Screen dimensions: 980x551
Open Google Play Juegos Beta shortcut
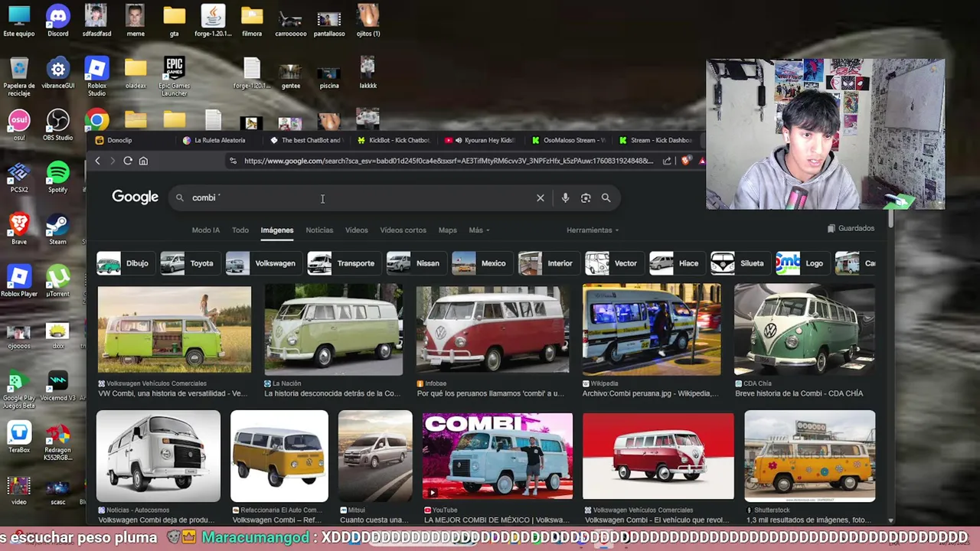click(19, 390)
